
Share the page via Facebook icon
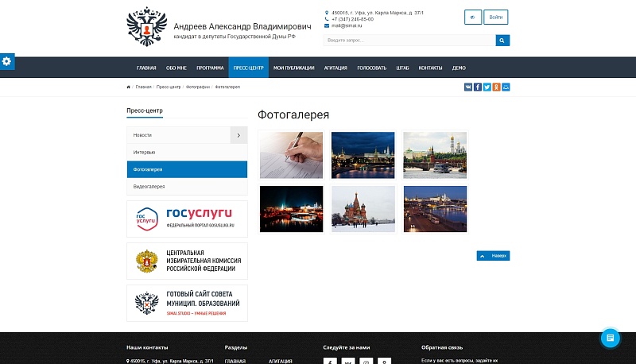tap(478, 87)
